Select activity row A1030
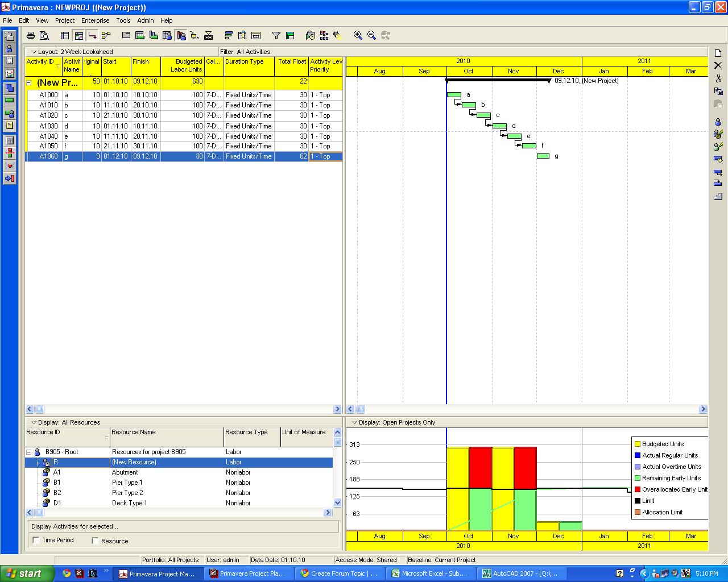This screenshot has width=728, height=582. (184, 126)
